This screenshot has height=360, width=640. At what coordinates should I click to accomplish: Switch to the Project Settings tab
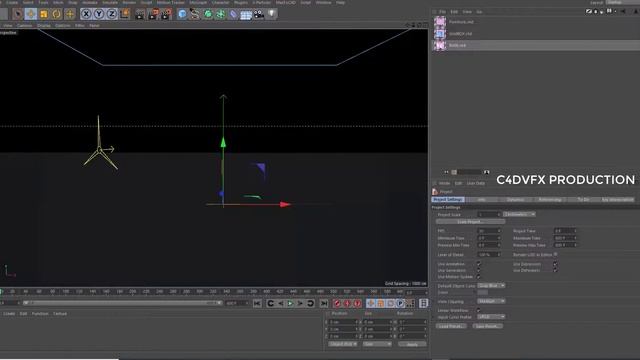[448, 200]
